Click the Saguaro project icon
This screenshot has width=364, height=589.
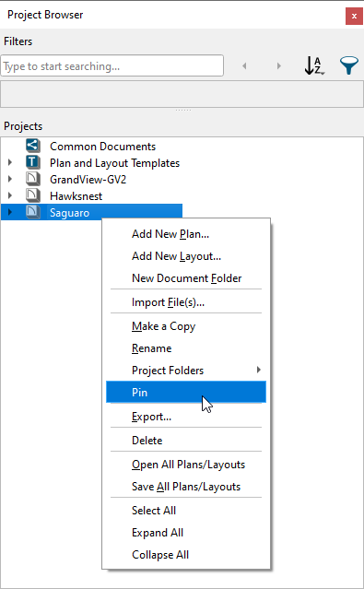coord(33,212)
